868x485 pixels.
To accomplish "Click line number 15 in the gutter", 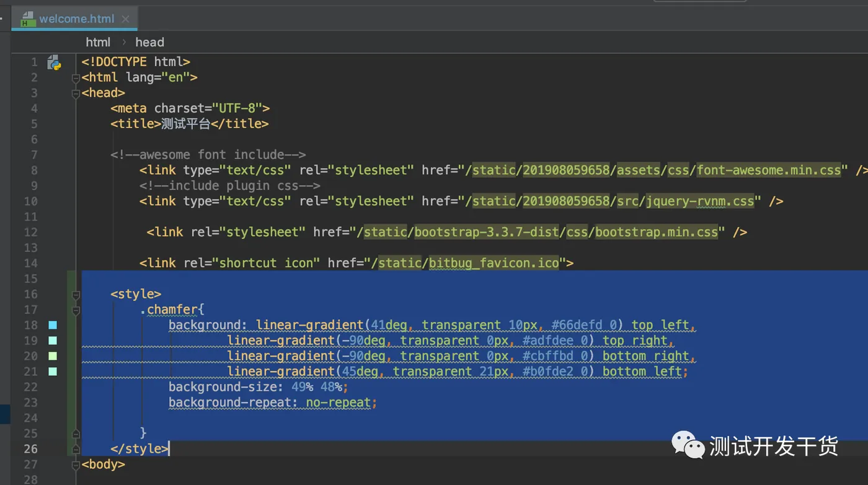I will coord(31,279).
